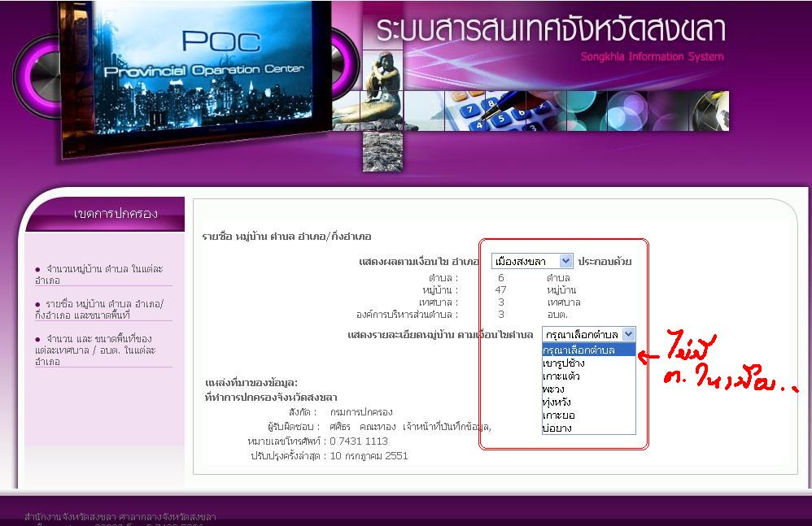
Task: Click the เทศบาล count value 3
Action: tap(500, 302)
